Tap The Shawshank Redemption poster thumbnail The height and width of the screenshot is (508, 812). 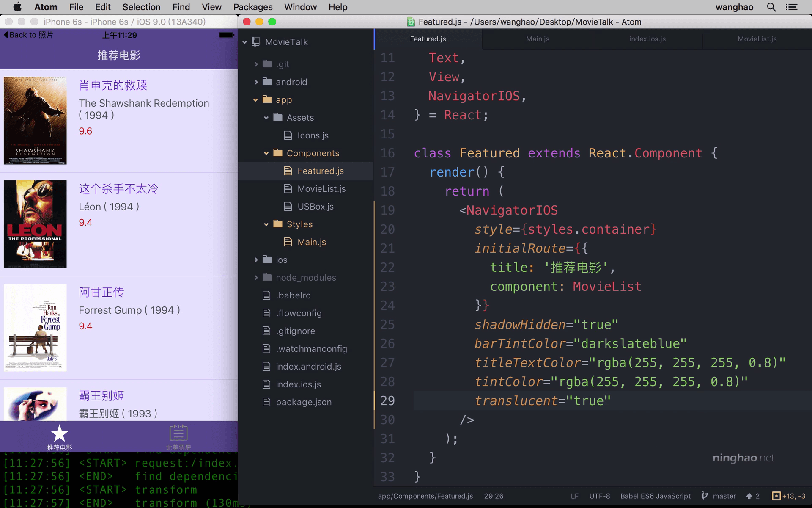pyautogui.click(x=35, y=120)
